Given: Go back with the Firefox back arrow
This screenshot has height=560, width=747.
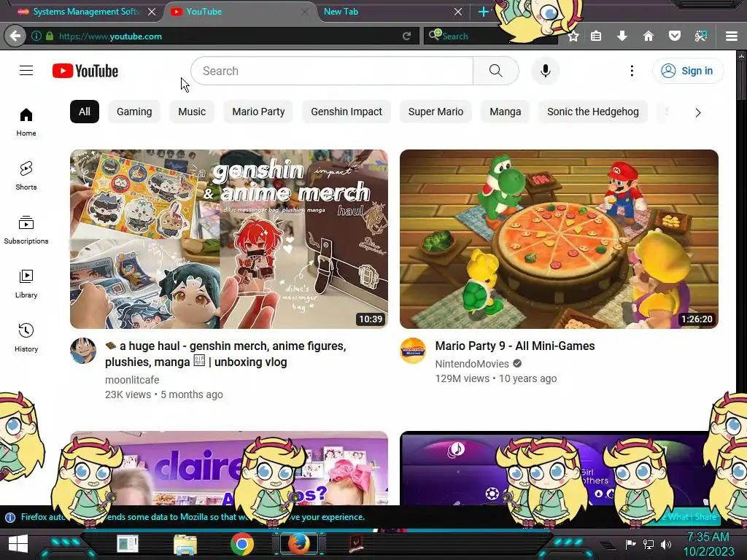Looking at the screenshot, I should pos(15,36).
